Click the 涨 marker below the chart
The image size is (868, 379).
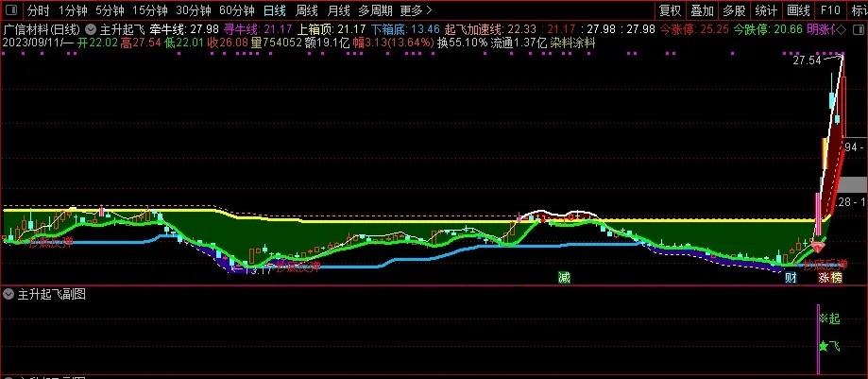point(825,278)
